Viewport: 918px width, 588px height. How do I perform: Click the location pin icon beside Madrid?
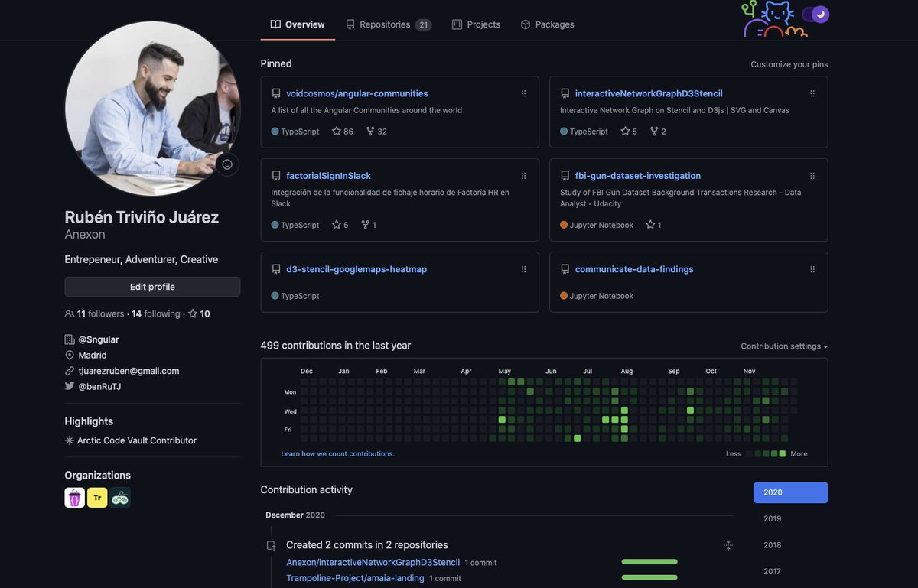(69, 354)
